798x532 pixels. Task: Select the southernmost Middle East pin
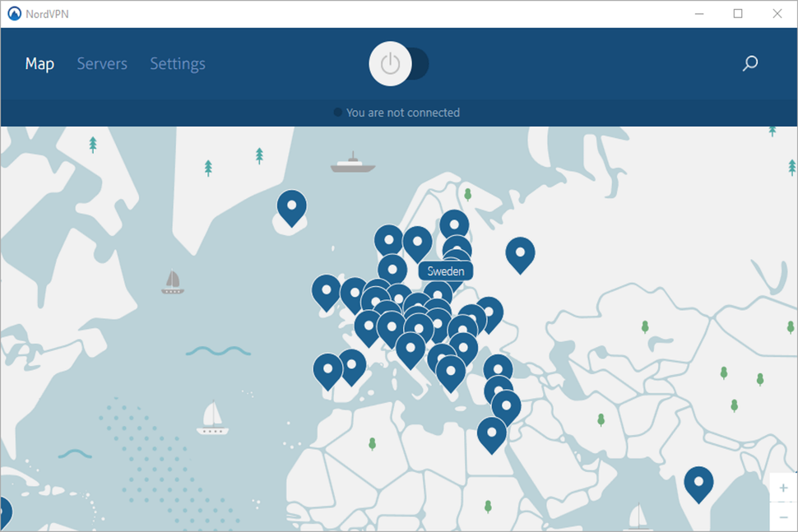coord(492,434)
